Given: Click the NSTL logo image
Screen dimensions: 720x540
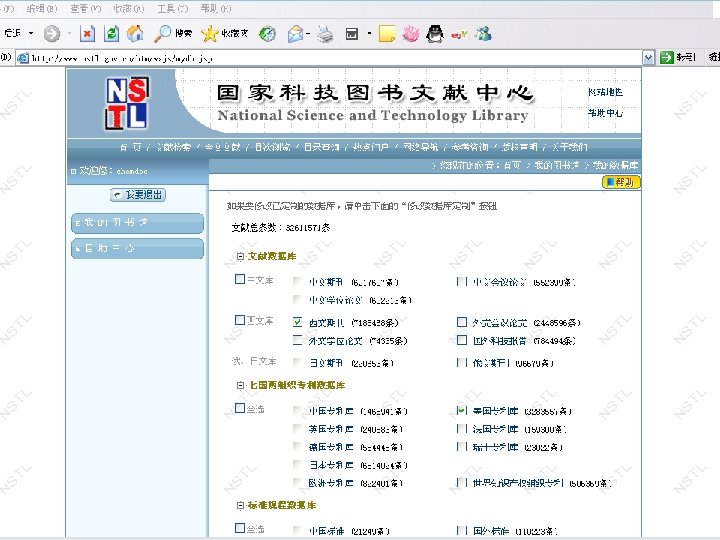Looking at the screenshot, I should click(x=127, y=102).
